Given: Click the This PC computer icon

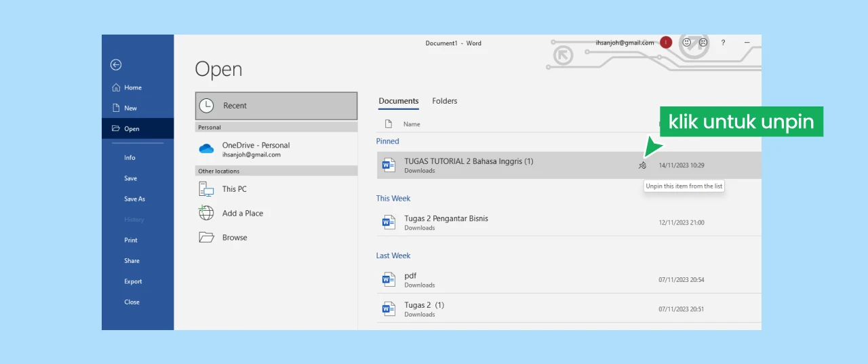Looking at the screenshot, I should pyautogui.click(x=206, y=189).
